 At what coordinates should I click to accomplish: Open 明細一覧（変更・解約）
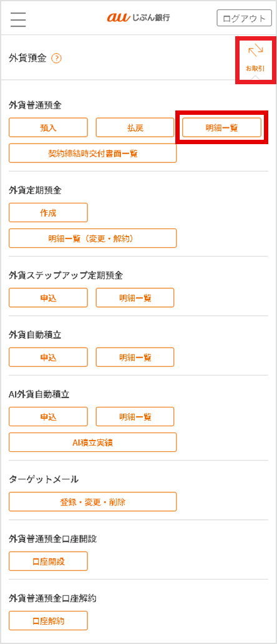point(93,238)
